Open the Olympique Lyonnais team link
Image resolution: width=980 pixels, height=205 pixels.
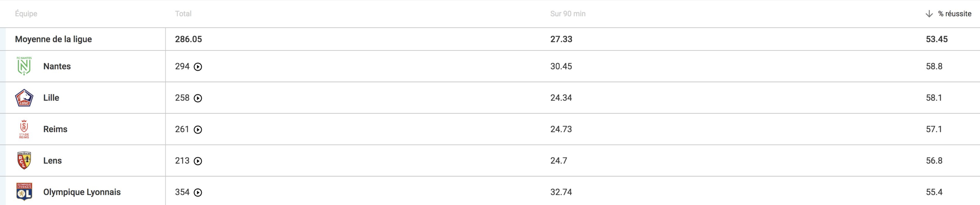[x=82, y=192]
